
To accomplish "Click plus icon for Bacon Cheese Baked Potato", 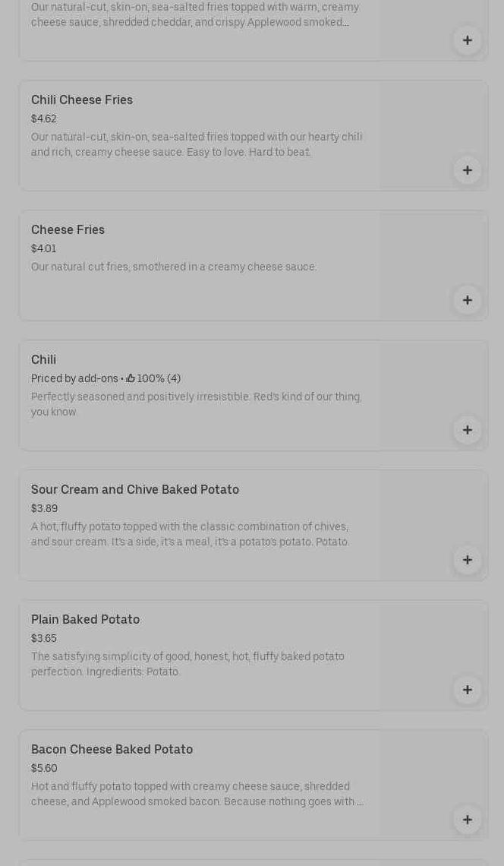I will tap(467, 820).
